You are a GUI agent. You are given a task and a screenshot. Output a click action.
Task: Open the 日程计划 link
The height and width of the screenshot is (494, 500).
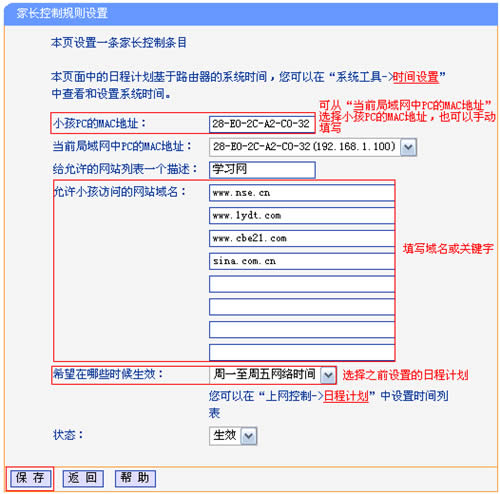tap(346, 396)
